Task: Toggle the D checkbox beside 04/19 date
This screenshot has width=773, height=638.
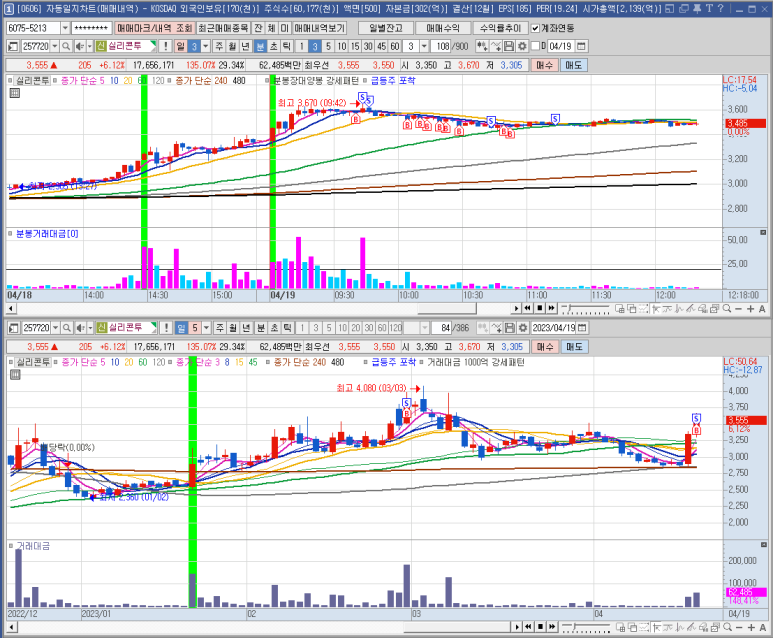Action: pyautogui.click(x=535, y=46)
